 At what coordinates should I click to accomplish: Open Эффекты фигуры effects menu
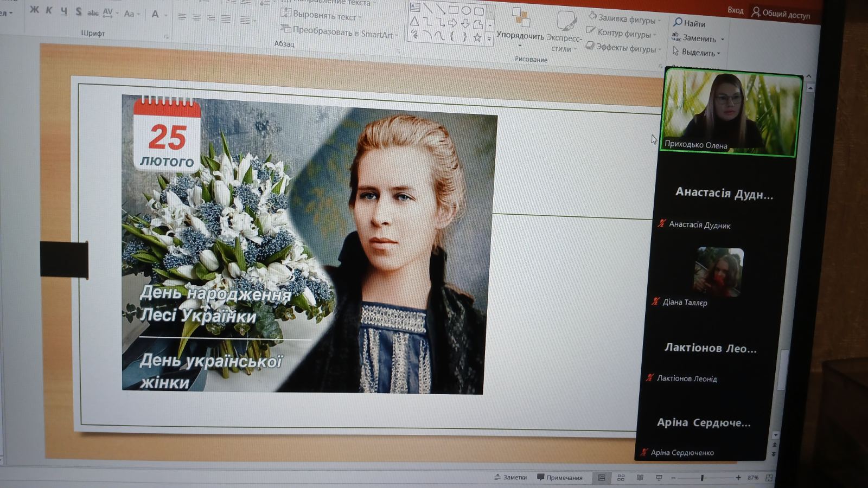[x=623, y=47]
